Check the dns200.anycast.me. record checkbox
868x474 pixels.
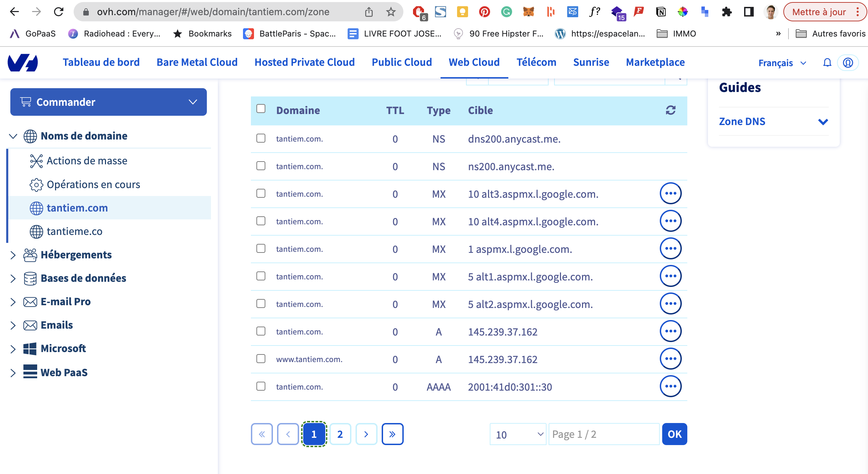(261, 138)
